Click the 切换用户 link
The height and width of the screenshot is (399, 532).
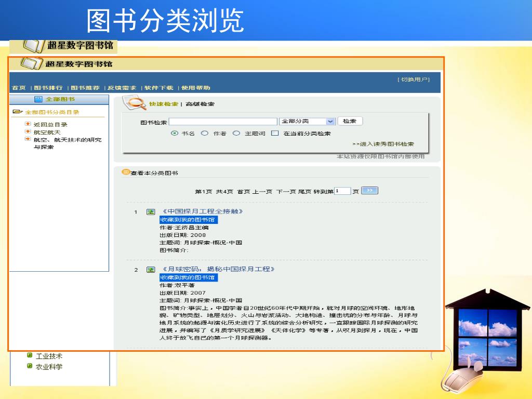[x=414, y=79]
